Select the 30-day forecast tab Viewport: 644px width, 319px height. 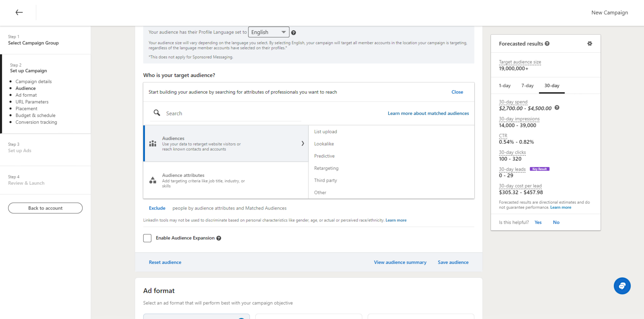pyautogui.click(x=552, y=86)
